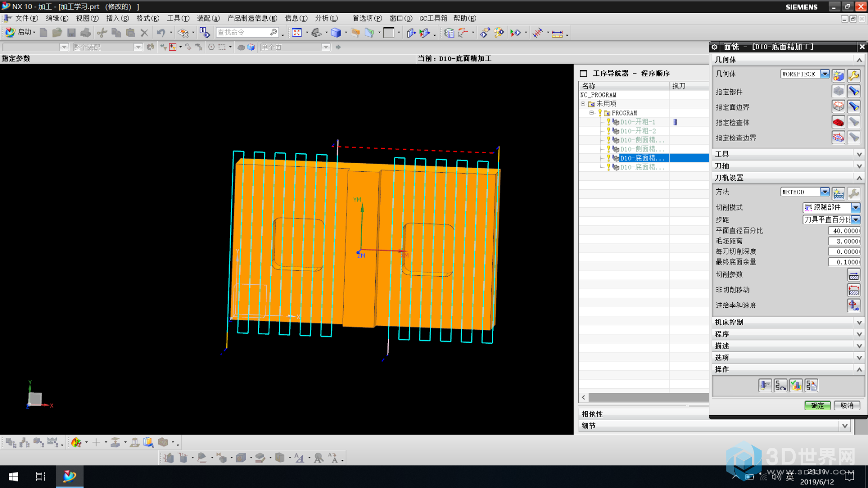Screen dimensions: 868x488
Task: Click the Specify Check Boundaries (指定检查边界) icon
Action: coord(838,137)
